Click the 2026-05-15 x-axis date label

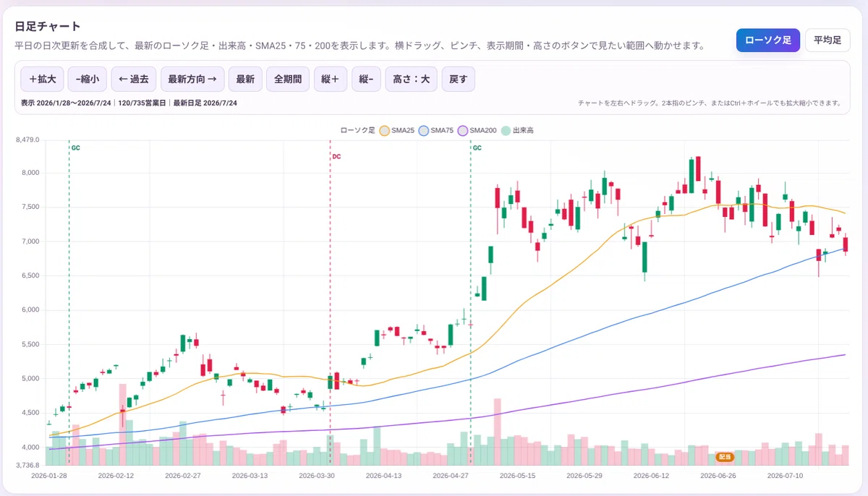[517, 476]
